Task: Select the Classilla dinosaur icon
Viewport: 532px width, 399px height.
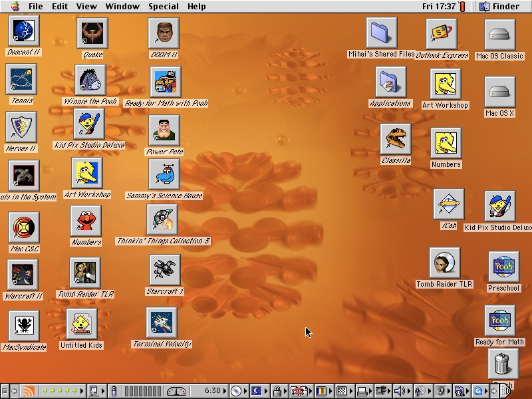Action: click(396, 139)
